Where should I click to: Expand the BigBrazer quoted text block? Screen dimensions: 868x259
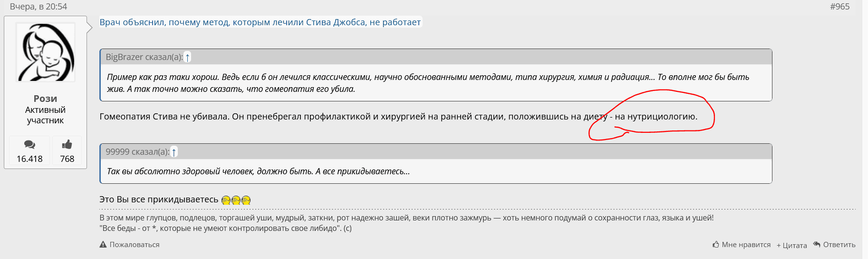click(428, 83)
